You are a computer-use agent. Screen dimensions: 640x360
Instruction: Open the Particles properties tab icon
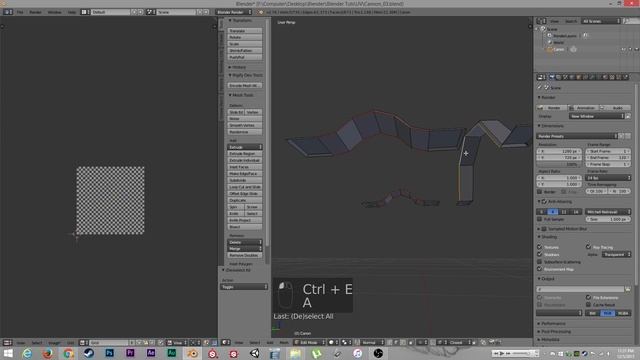(x=619, y=77)
